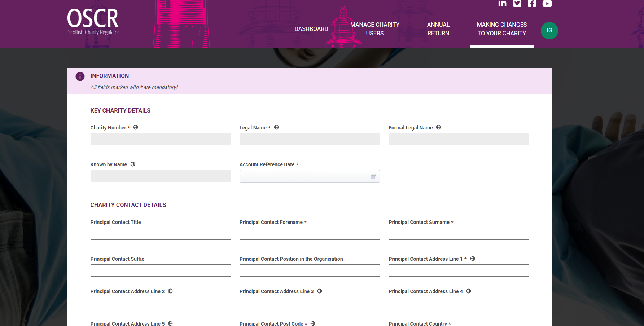Click the globe icon beside Address Line 1
This screenshot has height=326, width=644.
(473, 259)
